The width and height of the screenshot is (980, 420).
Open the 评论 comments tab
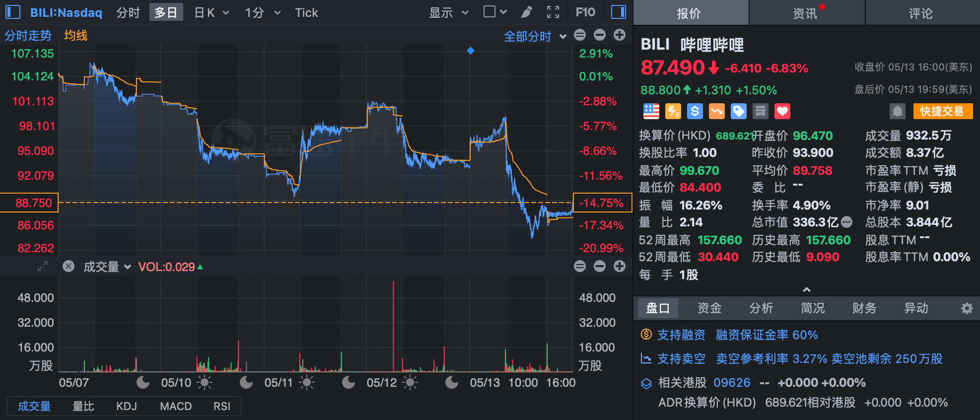click(x=923, y=13)
